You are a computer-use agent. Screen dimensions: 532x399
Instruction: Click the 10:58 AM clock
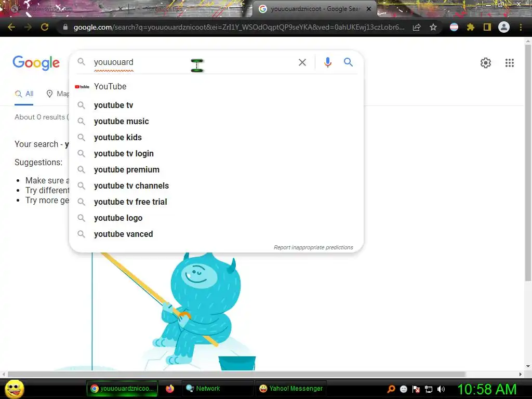(x=487, y=389)
